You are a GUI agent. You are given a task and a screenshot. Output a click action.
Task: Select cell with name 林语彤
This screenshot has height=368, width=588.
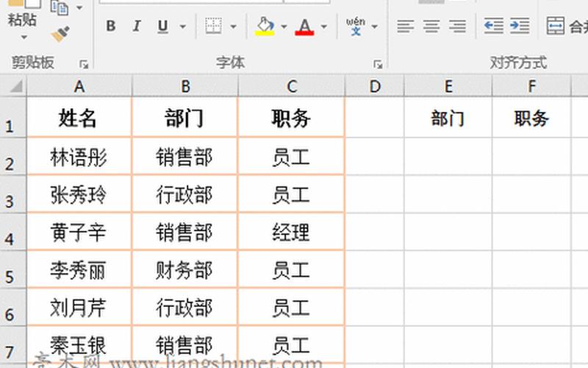[79, 156]
